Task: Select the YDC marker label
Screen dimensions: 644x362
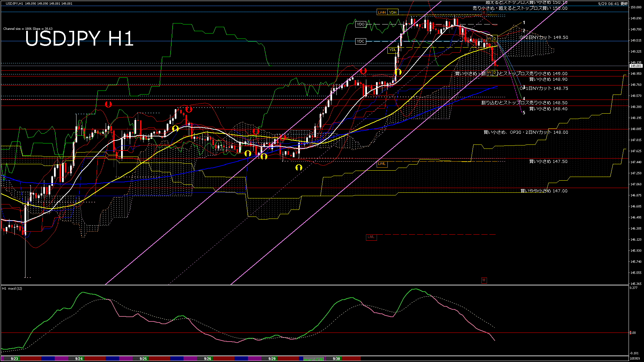Action: click(361, 41)
